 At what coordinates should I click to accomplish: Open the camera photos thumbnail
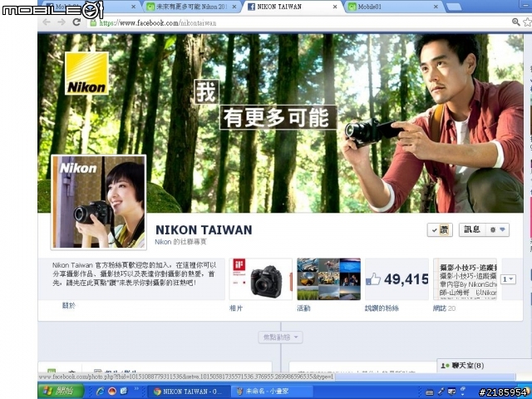coord(260,279)
